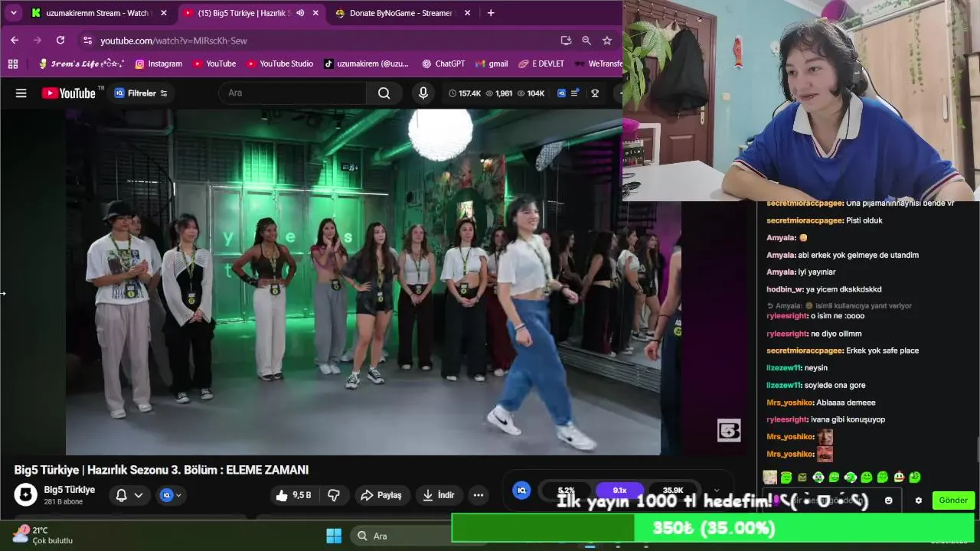Focus the YouTube 'Ara' search box

coord(292,93)
